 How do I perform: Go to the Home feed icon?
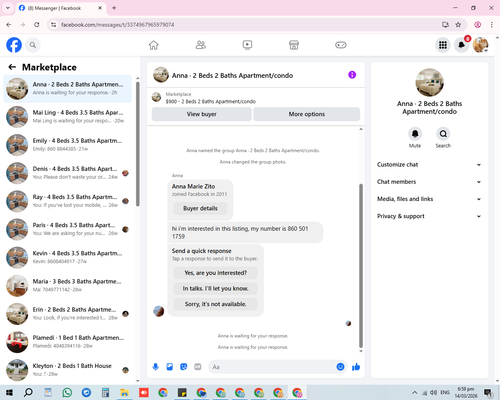[154, 45]
